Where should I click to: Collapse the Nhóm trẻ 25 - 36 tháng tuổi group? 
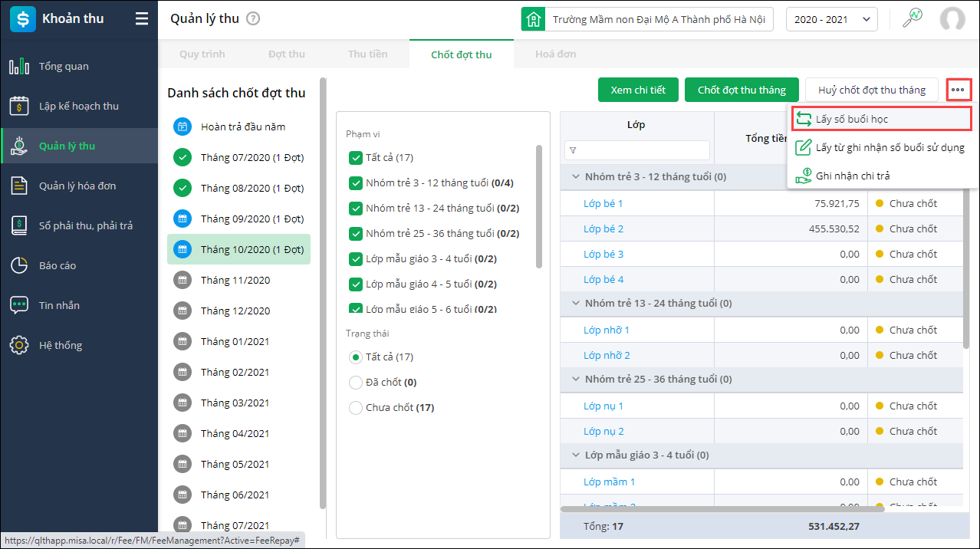[x=575, y=380]
